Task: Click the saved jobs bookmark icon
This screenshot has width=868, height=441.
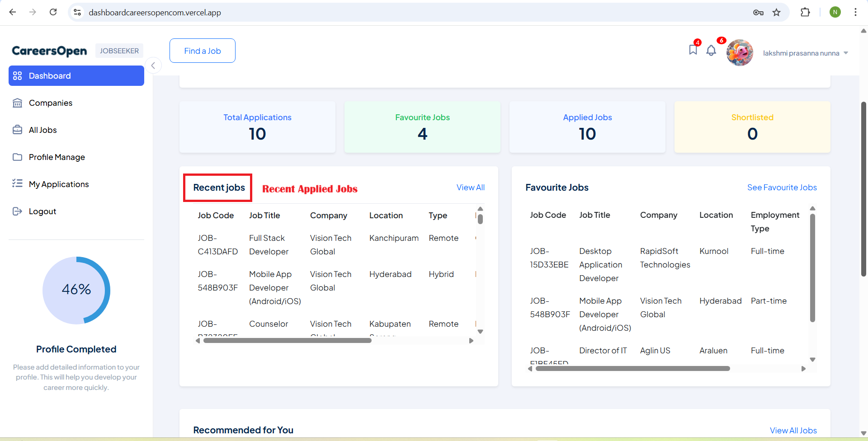Action: (x=693, y=50)
